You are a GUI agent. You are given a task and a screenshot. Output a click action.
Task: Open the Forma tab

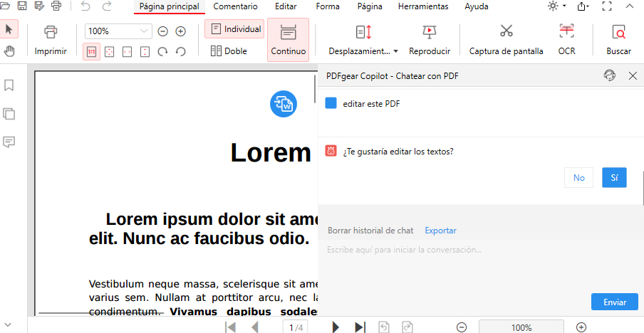(328, 6)
